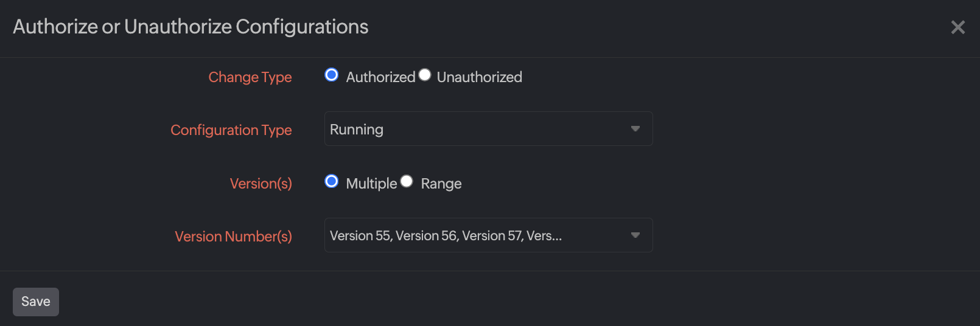Click the Unauthorized option text
The image size is (980, 326).
click(479, 77)
